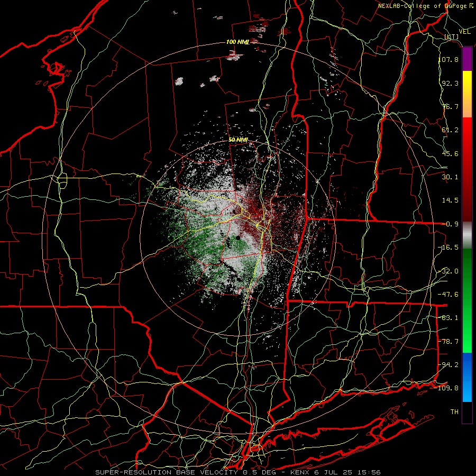476x476 pixels.
Task: Click the -16.5 scale value
Action: [448, 248]
